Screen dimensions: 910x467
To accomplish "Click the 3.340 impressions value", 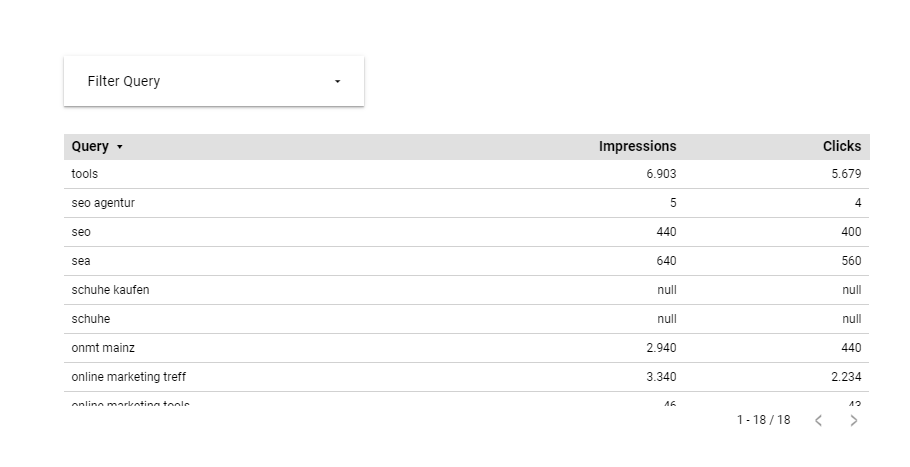I will coord(661,377).
